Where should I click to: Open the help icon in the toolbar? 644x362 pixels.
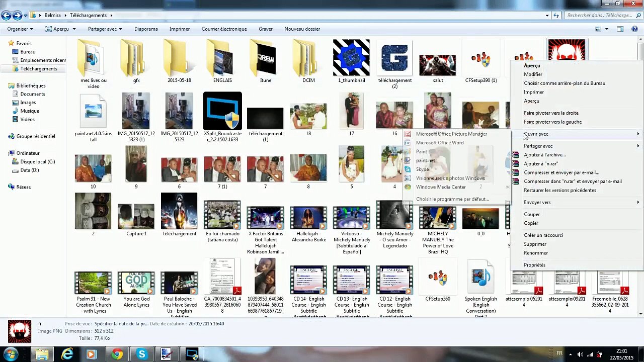634,29
